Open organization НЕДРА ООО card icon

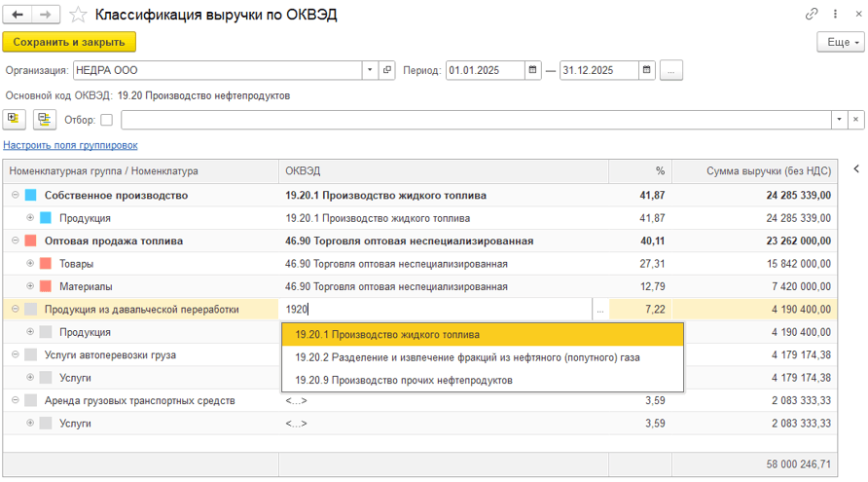tap(387, 70)
